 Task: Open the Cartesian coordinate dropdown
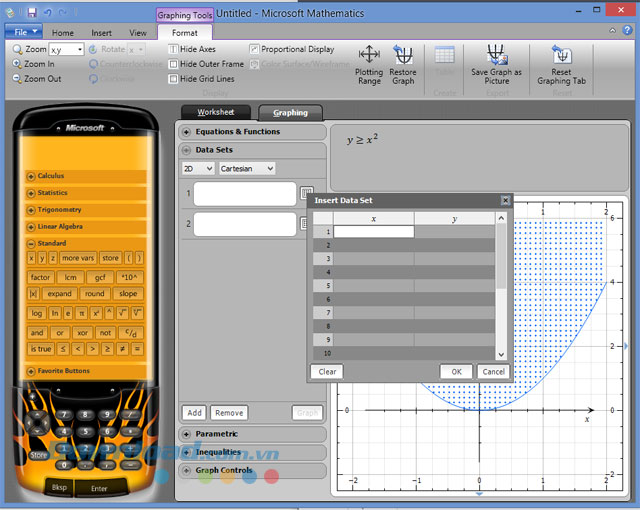click(x=246, y=169)
